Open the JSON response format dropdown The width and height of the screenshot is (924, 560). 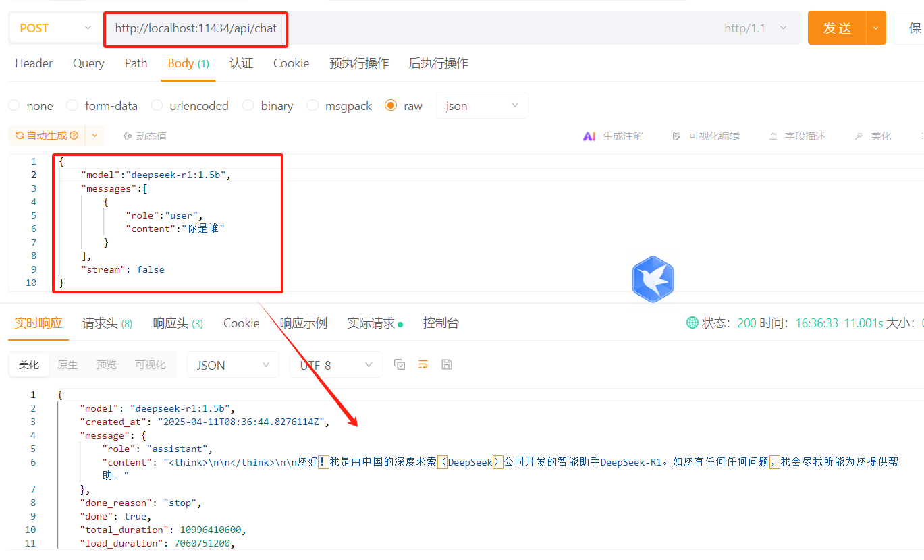coord(233,364)
